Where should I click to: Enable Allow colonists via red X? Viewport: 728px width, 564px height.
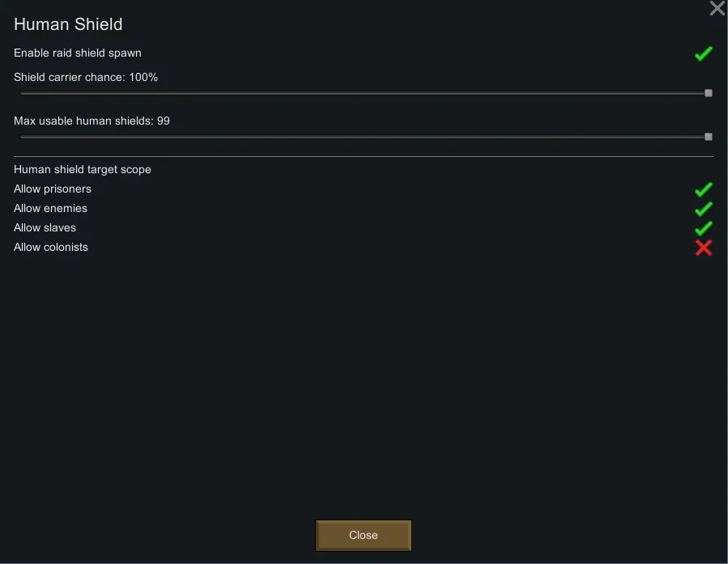tap(703, 248)
